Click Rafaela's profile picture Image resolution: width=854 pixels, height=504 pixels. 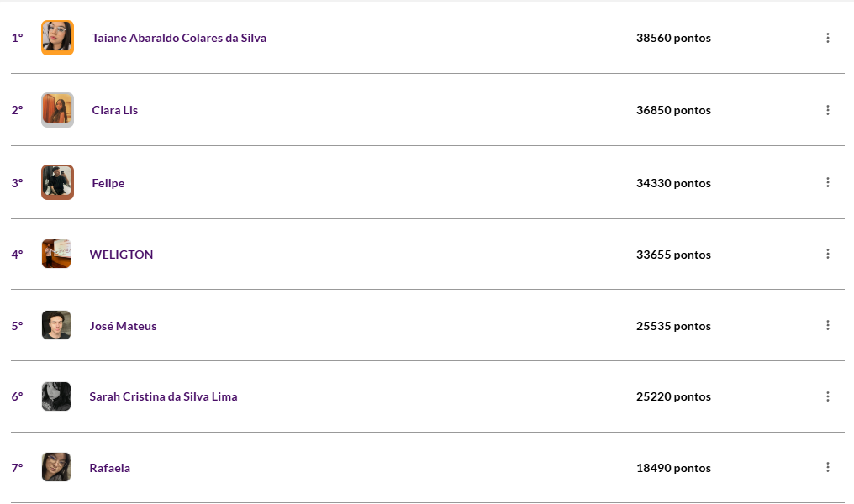56,467
